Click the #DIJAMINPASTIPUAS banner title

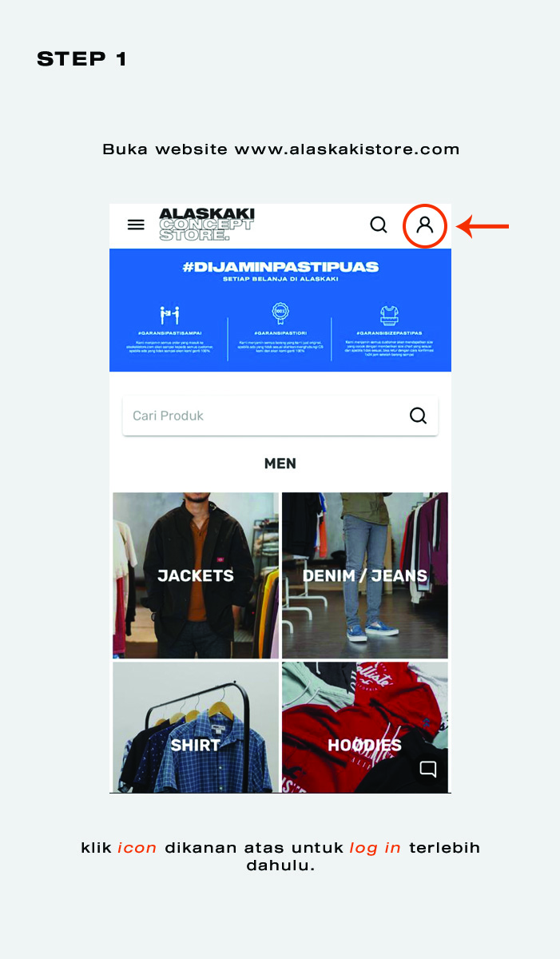[x=280, y=266]
